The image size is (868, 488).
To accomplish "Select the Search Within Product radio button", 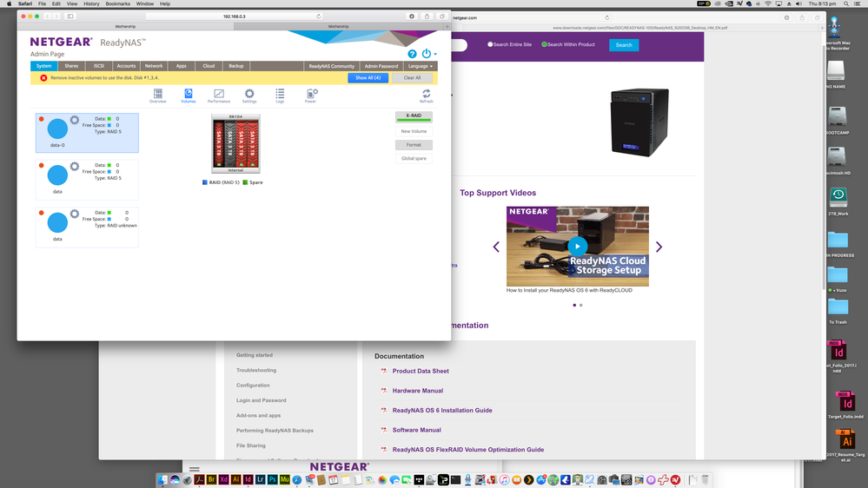I will (x=544, y=44).
